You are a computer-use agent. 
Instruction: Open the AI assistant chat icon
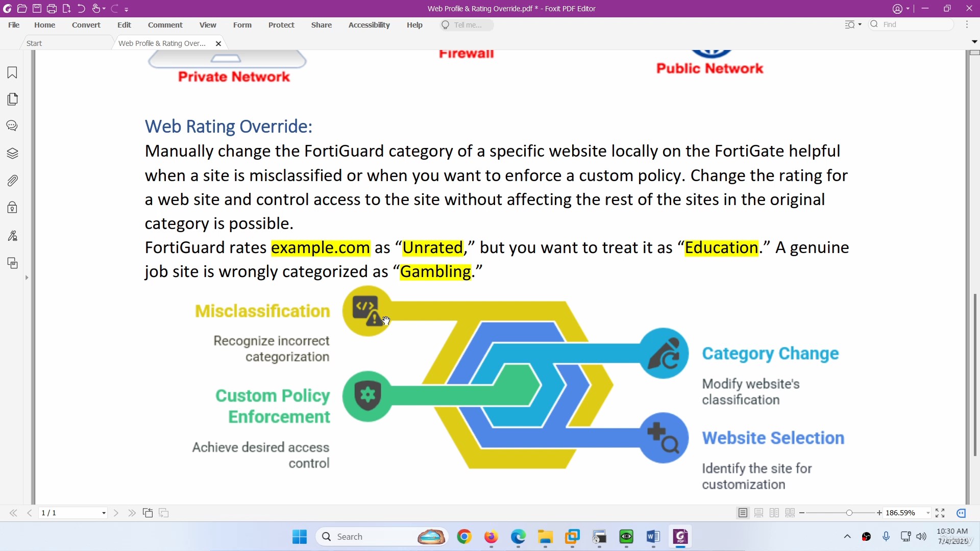click(961, 513)
